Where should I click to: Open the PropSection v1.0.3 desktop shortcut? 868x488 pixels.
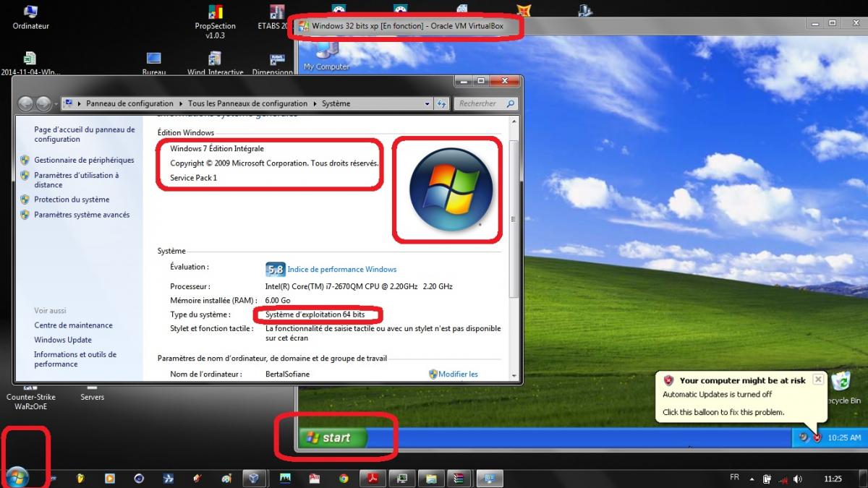click(x=215, y=22)
